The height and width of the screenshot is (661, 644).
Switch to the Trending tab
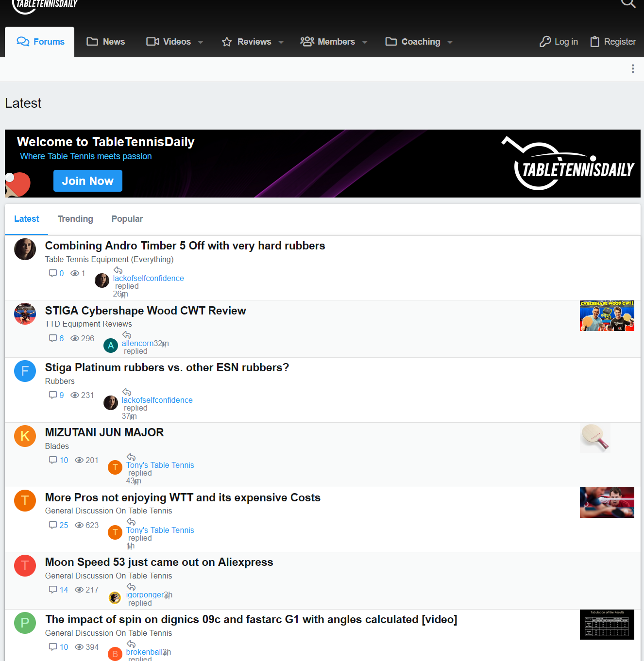pyautogui.click(x=75, y=219)
